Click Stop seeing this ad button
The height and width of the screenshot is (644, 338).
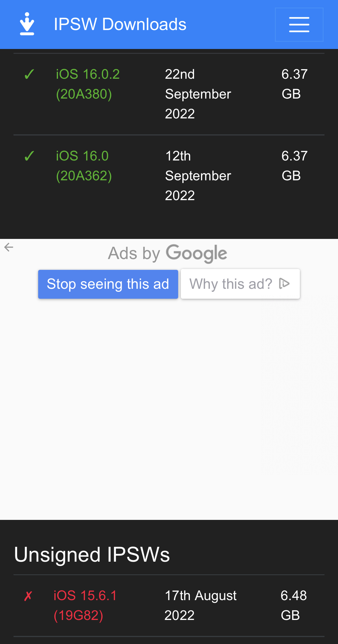pyautogui.click(x=108, y=284)
